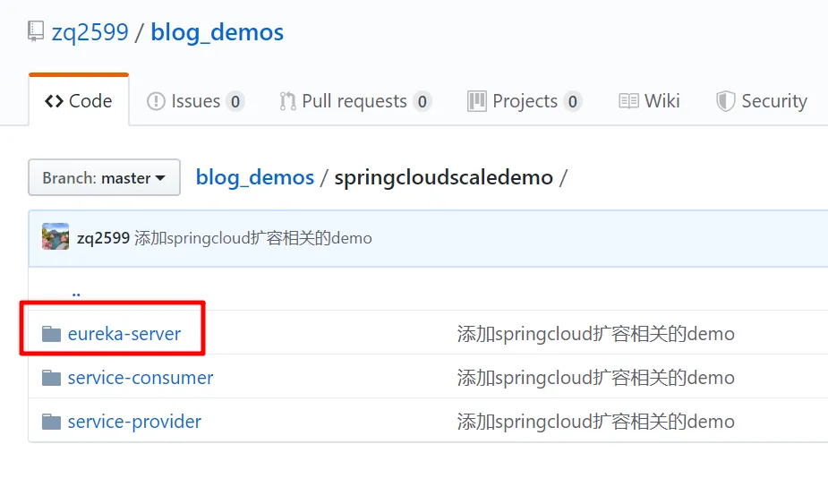Navigate up via the parent directory dots

coord(76,294)
